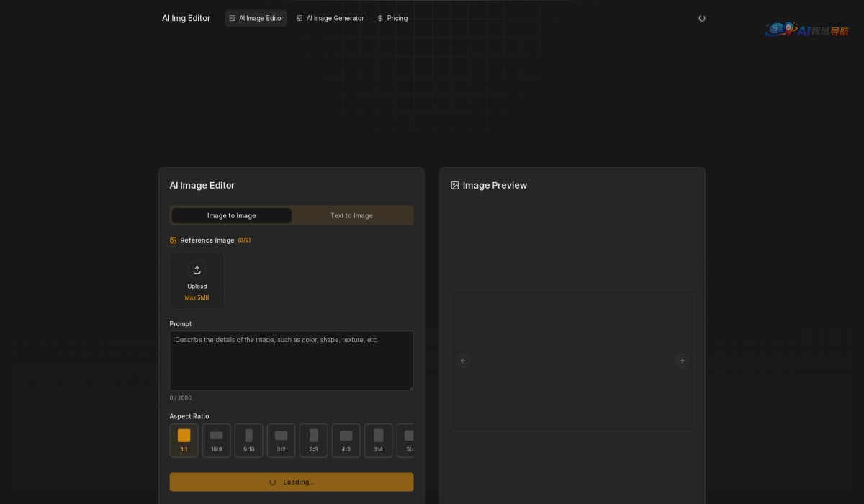864x504 pixels.
Task: Choose the 9:16 aspect ratio option
Action: 248,440
